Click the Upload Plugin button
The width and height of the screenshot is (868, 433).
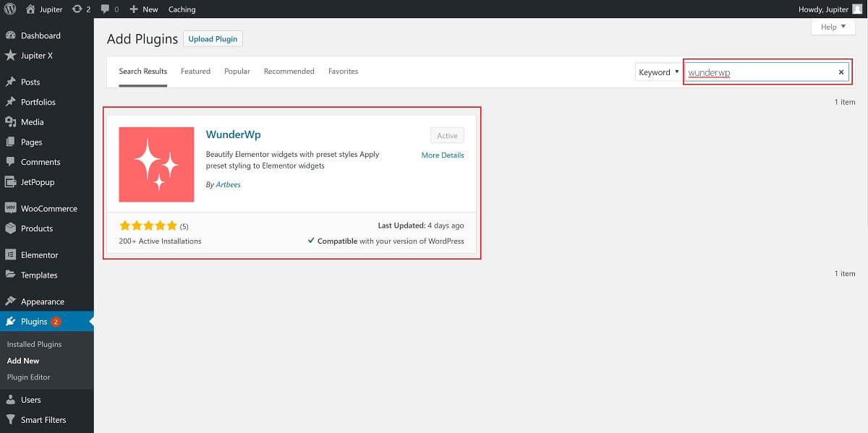pyautogui.click(x=213, y=39)
